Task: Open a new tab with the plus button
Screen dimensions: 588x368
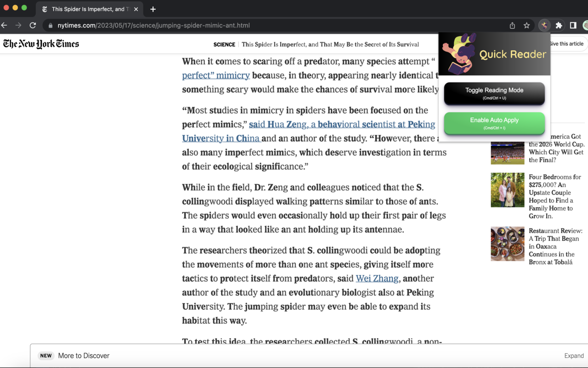Action: tap(153, 9)
